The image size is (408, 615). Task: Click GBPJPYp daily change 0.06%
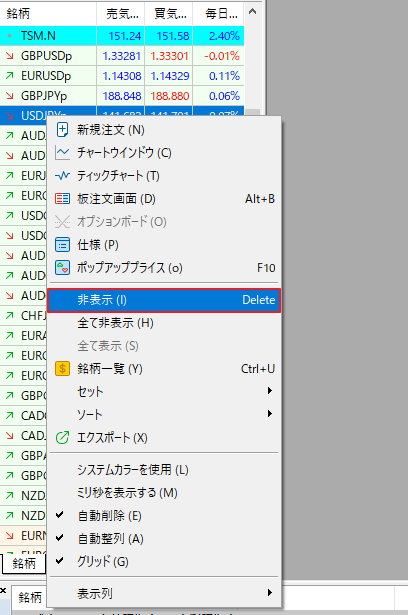(x=224, y=96)
